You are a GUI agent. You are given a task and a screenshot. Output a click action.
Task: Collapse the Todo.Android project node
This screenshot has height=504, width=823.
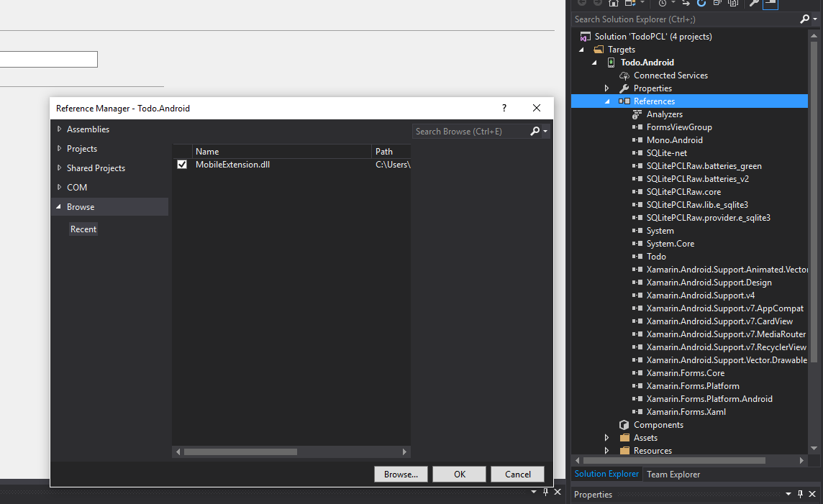point(595,63)
